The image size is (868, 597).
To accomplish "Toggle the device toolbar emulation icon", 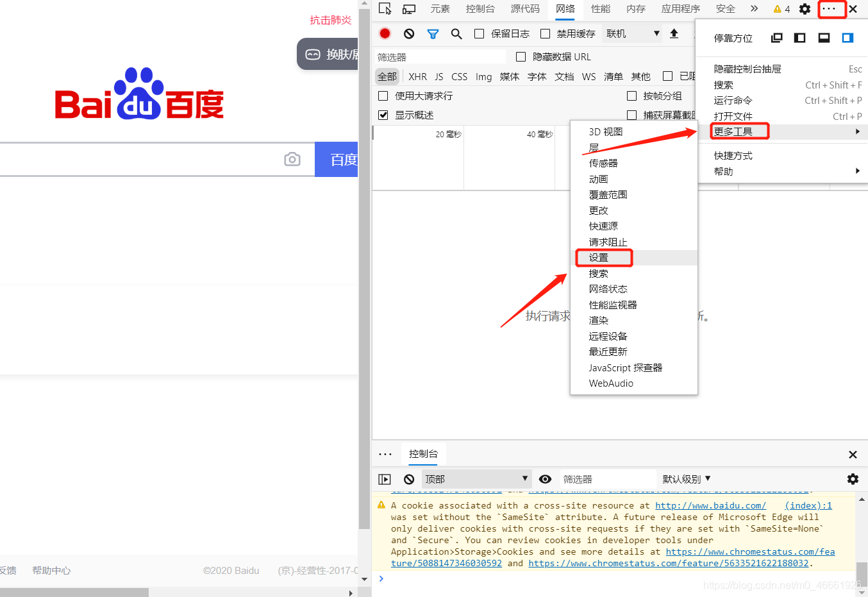I will pyautogui.click(x=408, y=8).
